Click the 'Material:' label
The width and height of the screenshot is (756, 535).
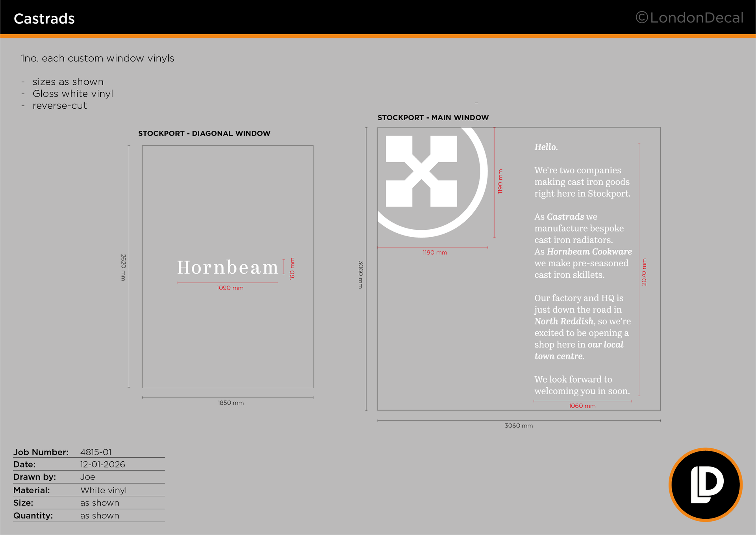(31, 490)
